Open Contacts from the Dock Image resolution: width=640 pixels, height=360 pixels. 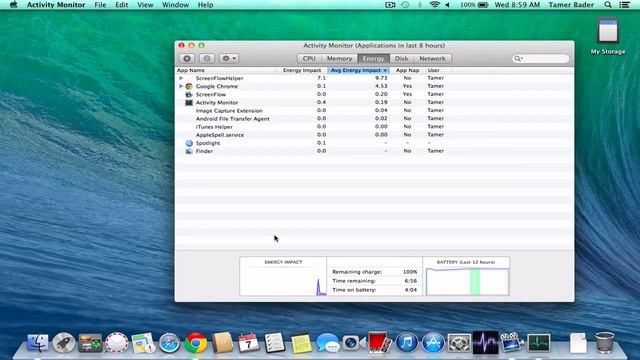point(222,342)
